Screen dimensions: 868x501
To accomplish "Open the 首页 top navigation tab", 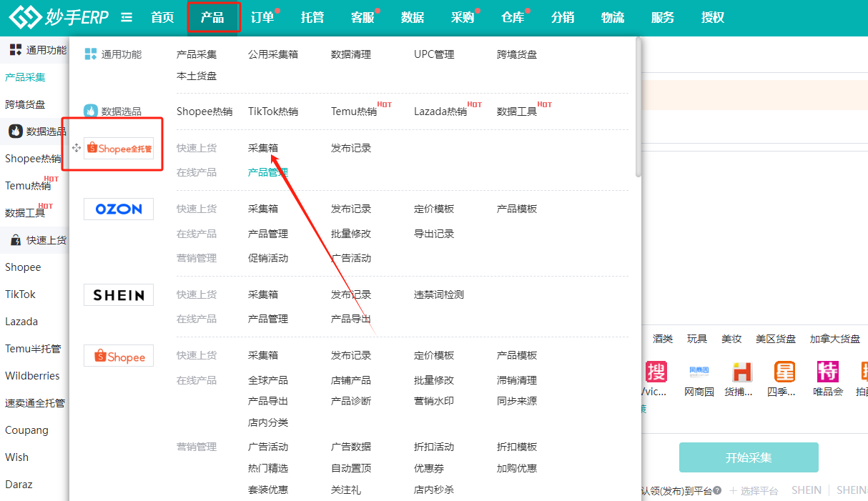I will click(162, 17).
